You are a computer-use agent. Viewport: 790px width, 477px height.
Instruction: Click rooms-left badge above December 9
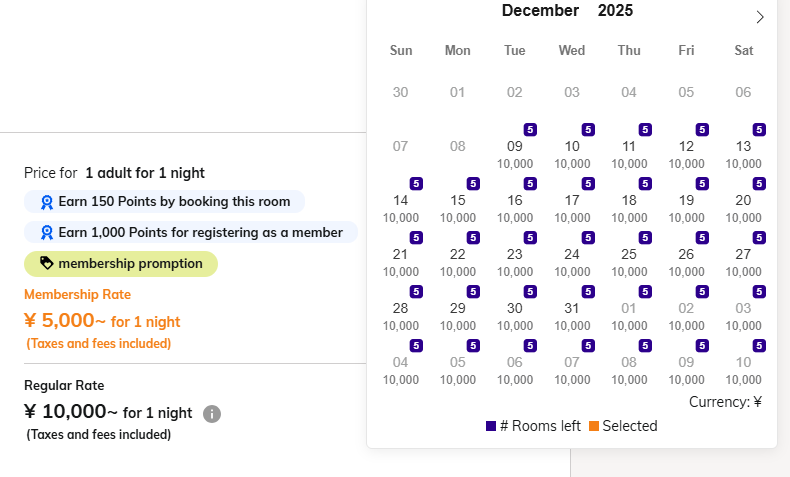pos(530,130)
